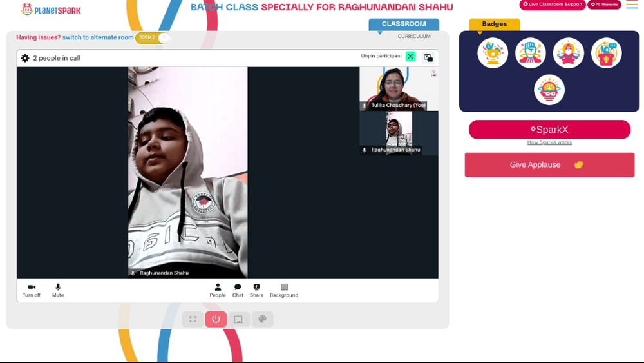The image size is (644, 363).
Task: Select the CLASSROOM tab
Action: (404, 25)
